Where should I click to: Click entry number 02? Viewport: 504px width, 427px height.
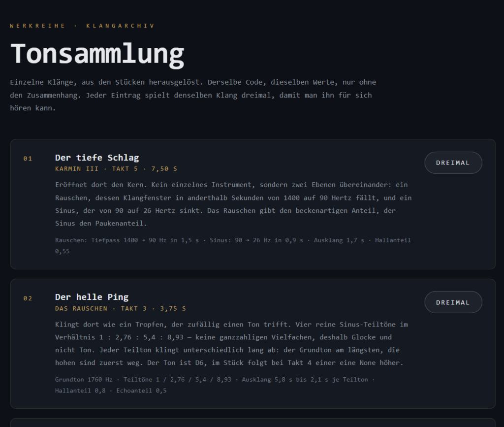point(28,298)
